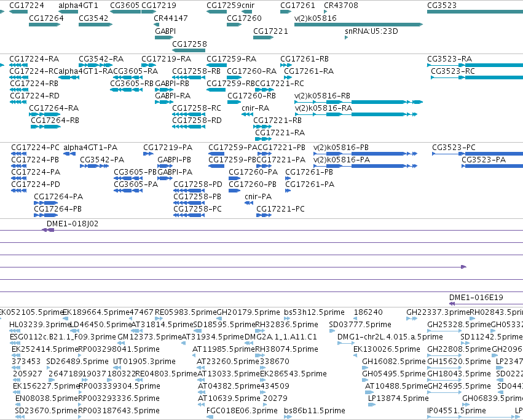Select protein CG17264-PA
This screenshot has height=420, width=523.
(x=58, y=197)
